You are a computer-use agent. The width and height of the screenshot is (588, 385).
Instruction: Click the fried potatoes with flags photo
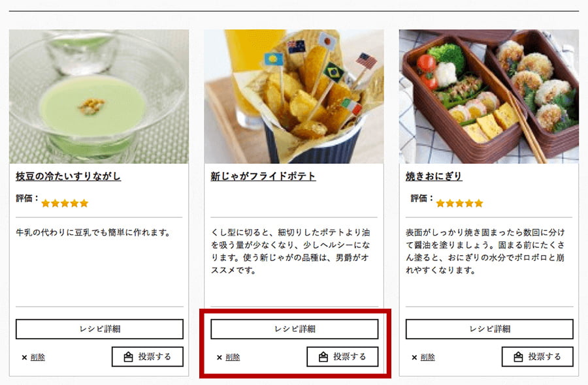tap(294, 97)
